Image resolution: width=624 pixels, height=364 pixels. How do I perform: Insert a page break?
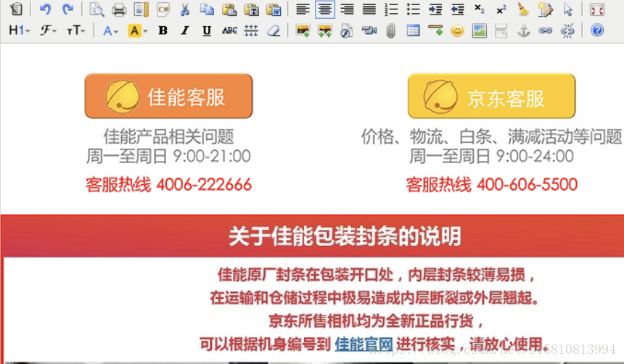(501, 30)
